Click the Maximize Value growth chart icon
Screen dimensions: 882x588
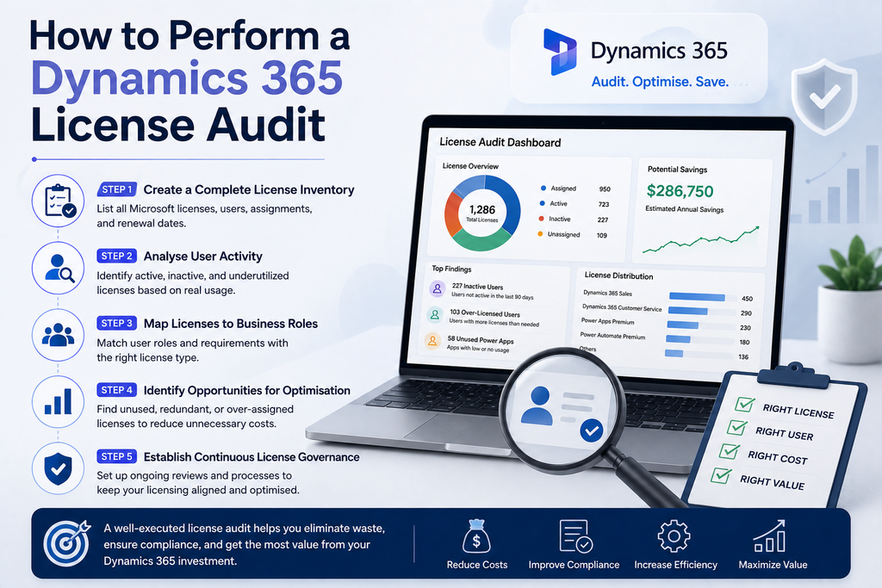click(x=769, y=536)
